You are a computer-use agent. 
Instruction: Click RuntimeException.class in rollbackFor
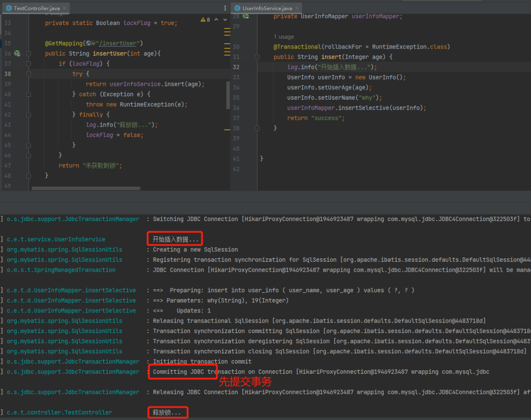pyautogui.click(x=410, y=47)
